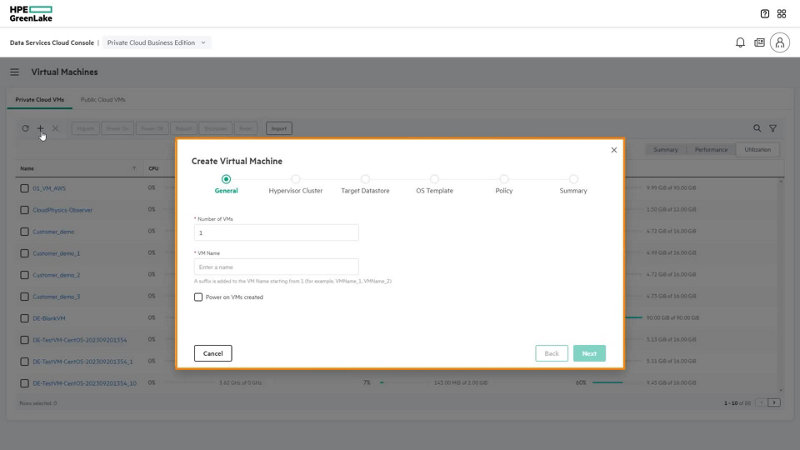Click the '1 - 10 of 80' pagination text
800x450 pixels.
(x=737, y=403)
